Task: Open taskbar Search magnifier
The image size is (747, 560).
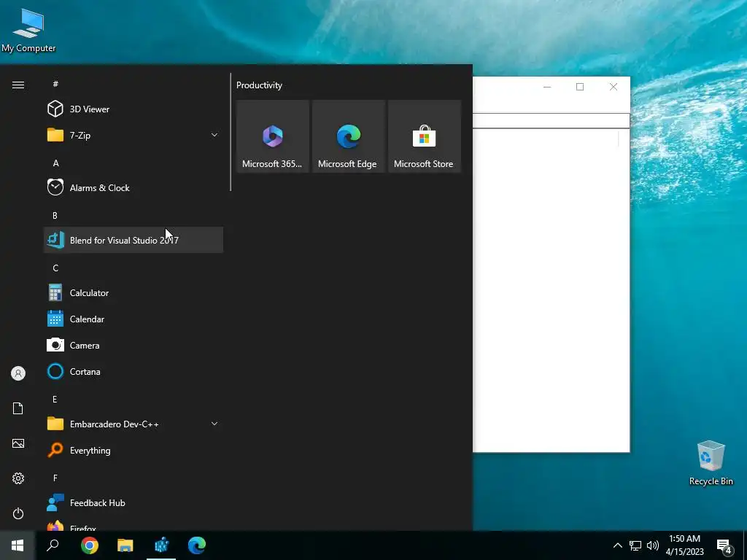Action: pos(53,545)
